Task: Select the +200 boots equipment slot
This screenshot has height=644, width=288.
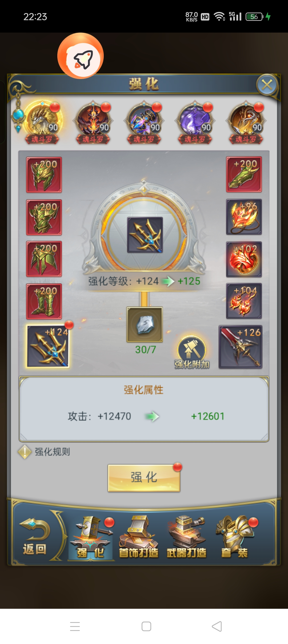Action: coord(44,301)
